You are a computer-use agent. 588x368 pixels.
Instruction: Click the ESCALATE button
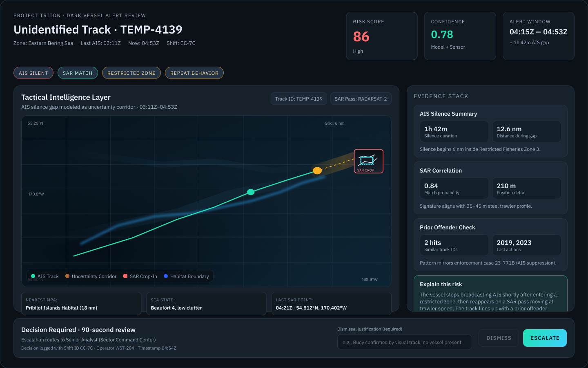tap(545, 338)
